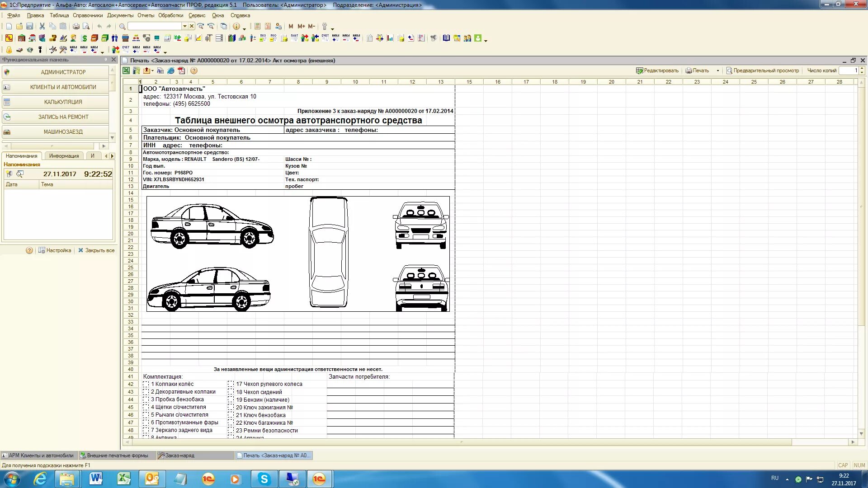Switch to the Информация tab
868x488 pixels.
coord(64,156)
